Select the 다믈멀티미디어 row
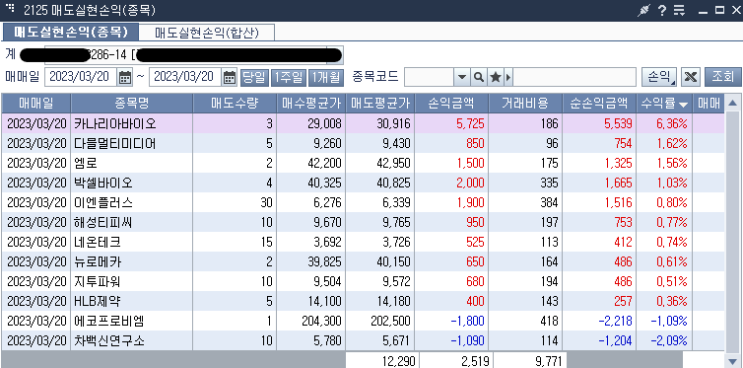 click(362, 144)
